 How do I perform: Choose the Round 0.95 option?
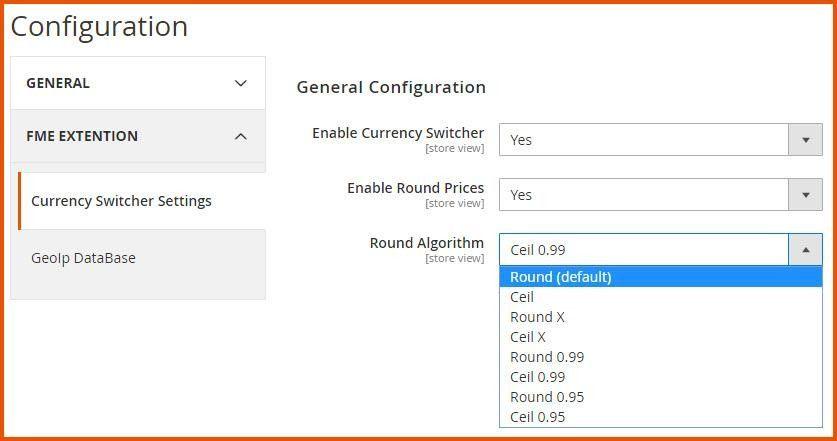(x=547, y=397)
